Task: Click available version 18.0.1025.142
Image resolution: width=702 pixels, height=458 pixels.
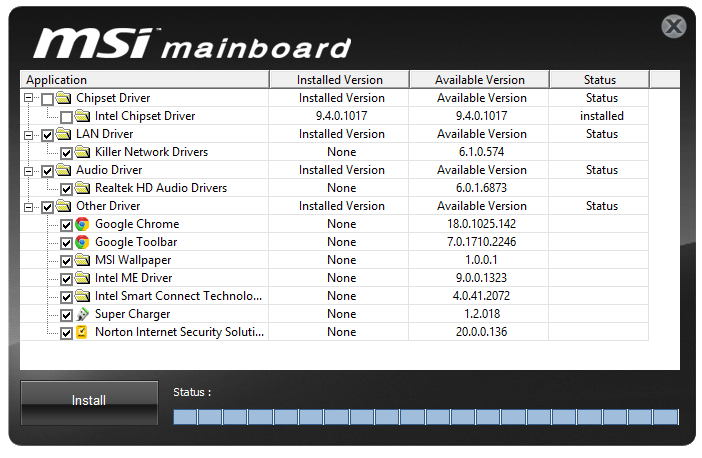Action: click(481, 224)
